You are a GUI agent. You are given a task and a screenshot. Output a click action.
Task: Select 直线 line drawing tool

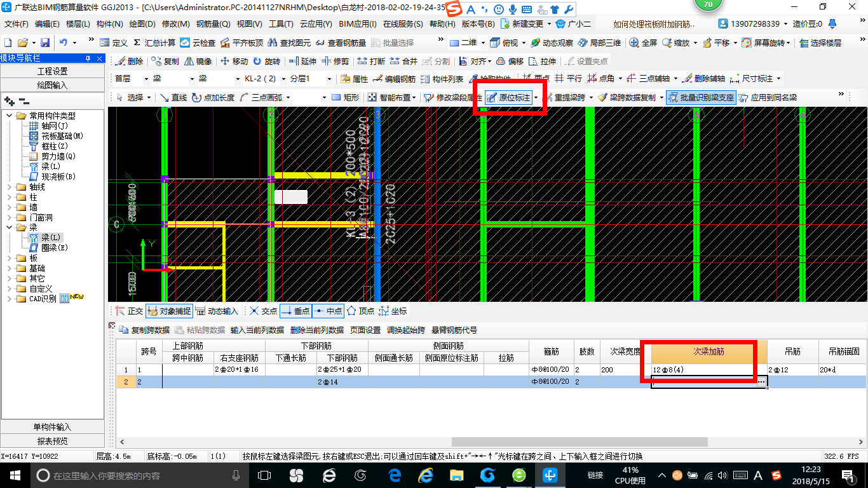pos(173,97)
